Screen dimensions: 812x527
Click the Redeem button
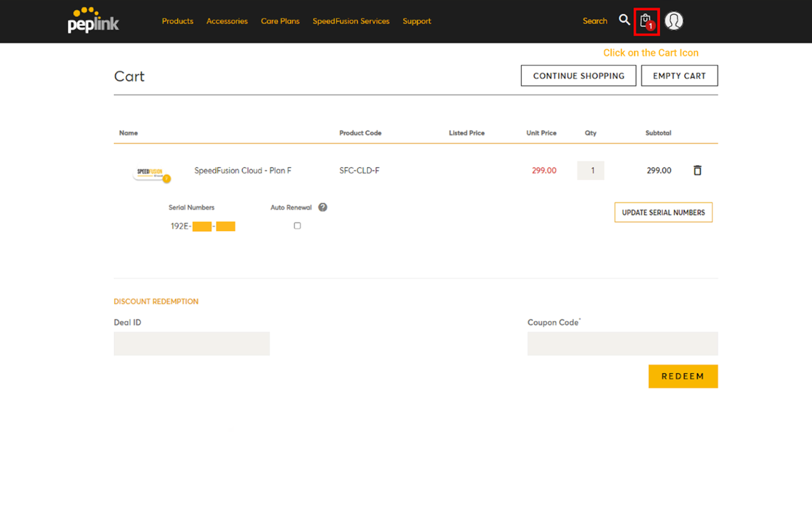683,376
